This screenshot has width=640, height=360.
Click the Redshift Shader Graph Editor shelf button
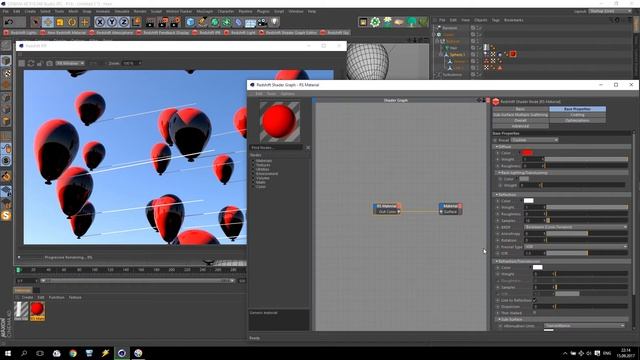pos(288,32)
